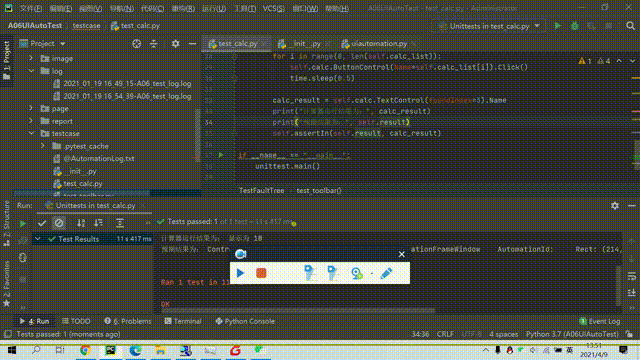This screenshot has height=360, width=640.
Task: Rerun tests using the Run panel play button
Action: pos(23,223)
